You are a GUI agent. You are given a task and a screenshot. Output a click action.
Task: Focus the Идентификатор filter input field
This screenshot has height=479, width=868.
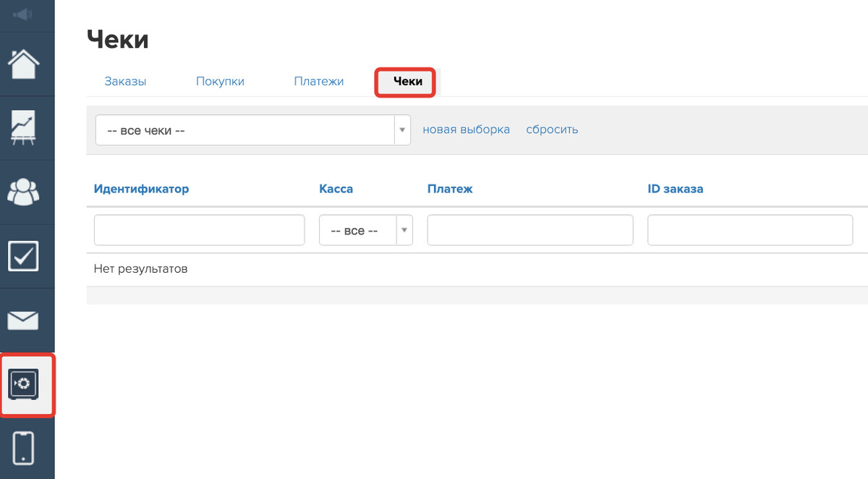pos(199,230)
